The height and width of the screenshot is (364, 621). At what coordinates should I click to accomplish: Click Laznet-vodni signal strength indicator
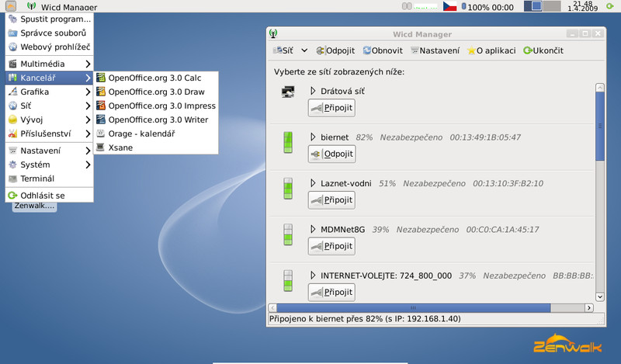(288, 188)
